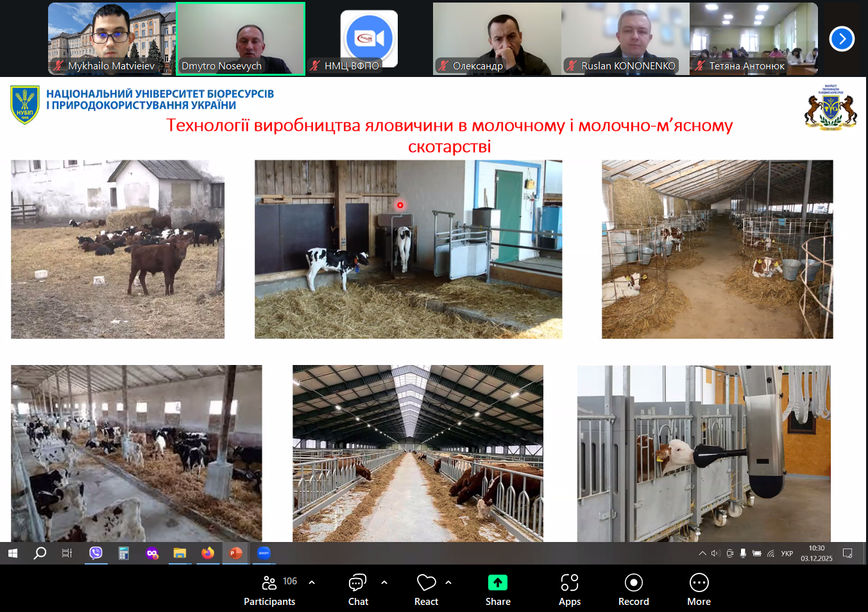Open the battery status tray icon
868x612 pixels.
tap(757, 553)
